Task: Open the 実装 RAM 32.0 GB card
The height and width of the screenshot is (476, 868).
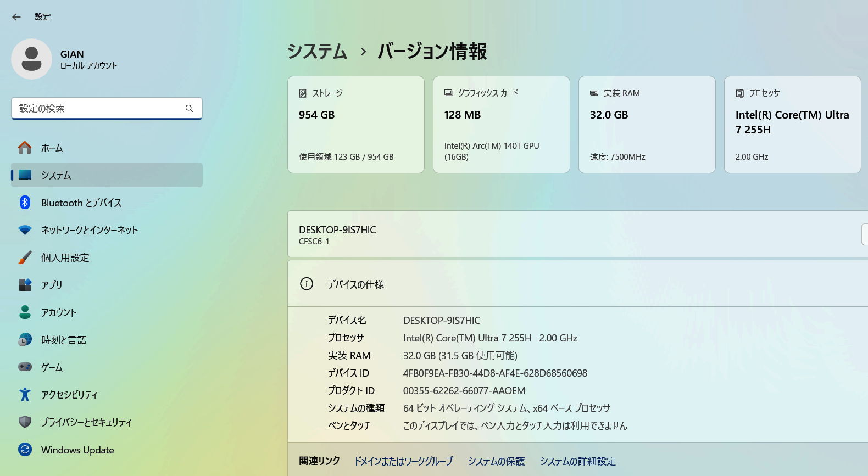Action: (647, 125)
